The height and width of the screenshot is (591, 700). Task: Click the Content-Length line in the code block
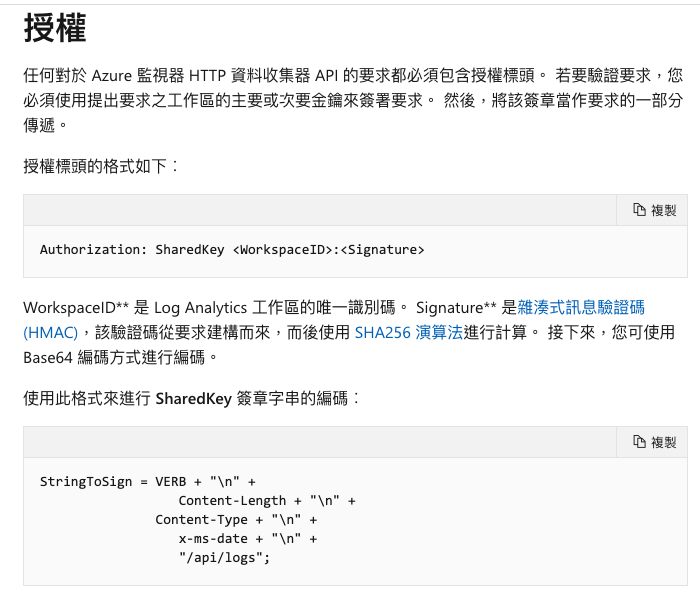point(267,501)
